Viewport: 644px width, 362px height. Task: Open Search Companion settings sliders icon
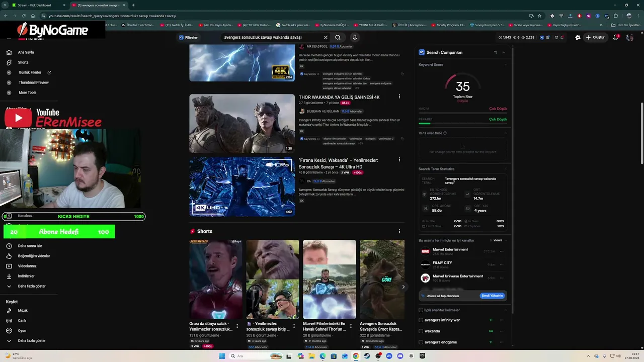click(496, 52)
